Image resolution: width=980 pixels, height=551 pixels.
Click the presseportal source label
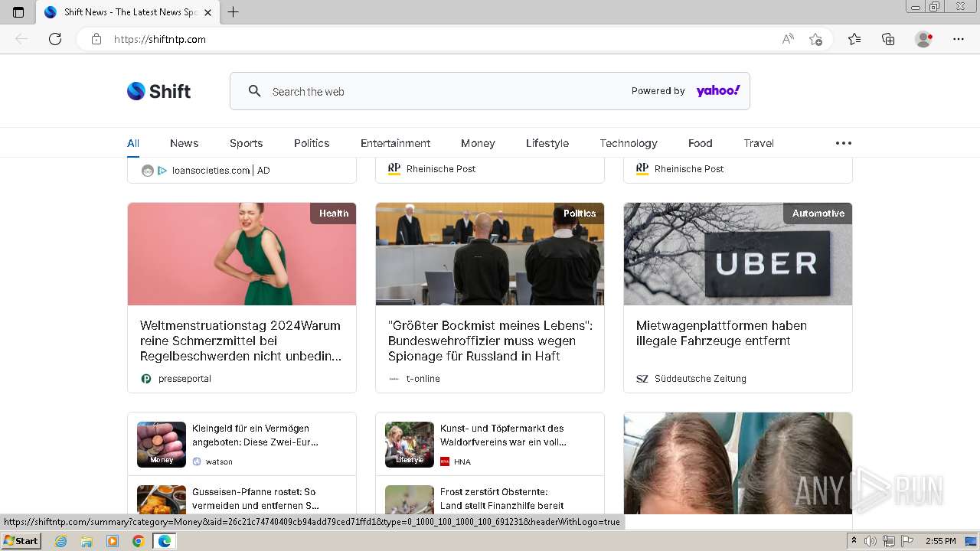(x=185, y=379)
